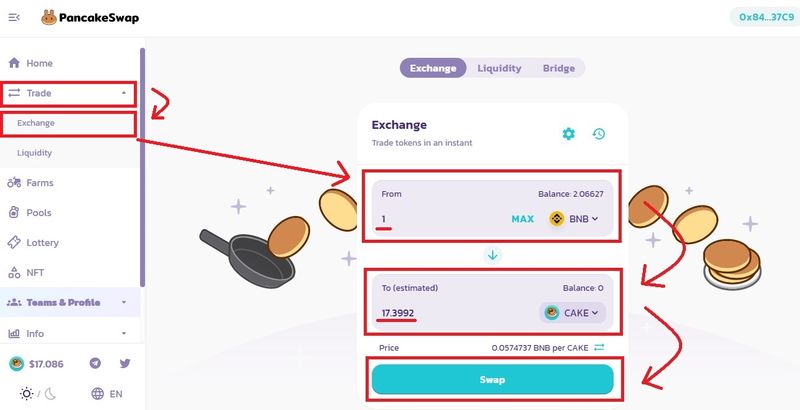Click the Twitter bird icon

pyautogui.click(x=125, y=363)
